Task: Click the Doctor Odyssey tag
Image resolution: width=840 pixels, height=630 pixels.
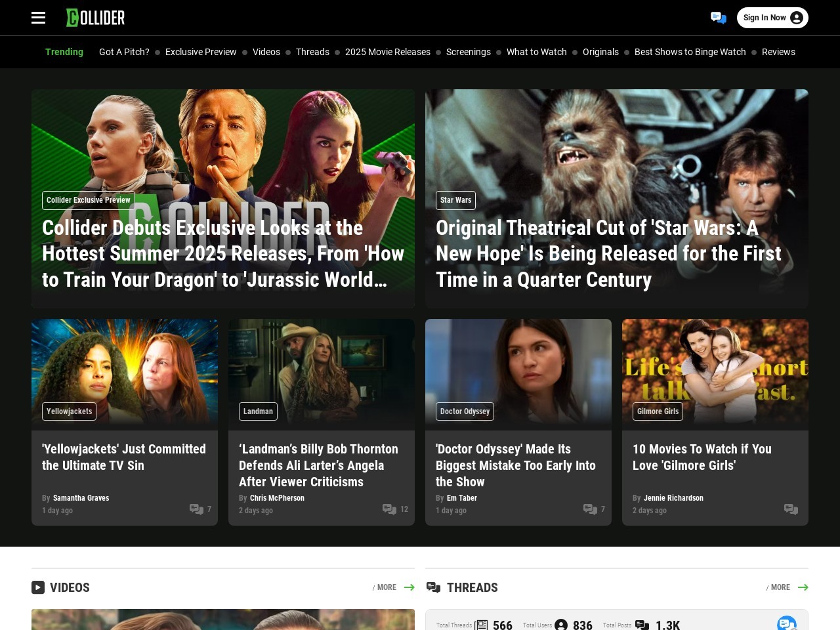Action: click(x=465, y=411)
